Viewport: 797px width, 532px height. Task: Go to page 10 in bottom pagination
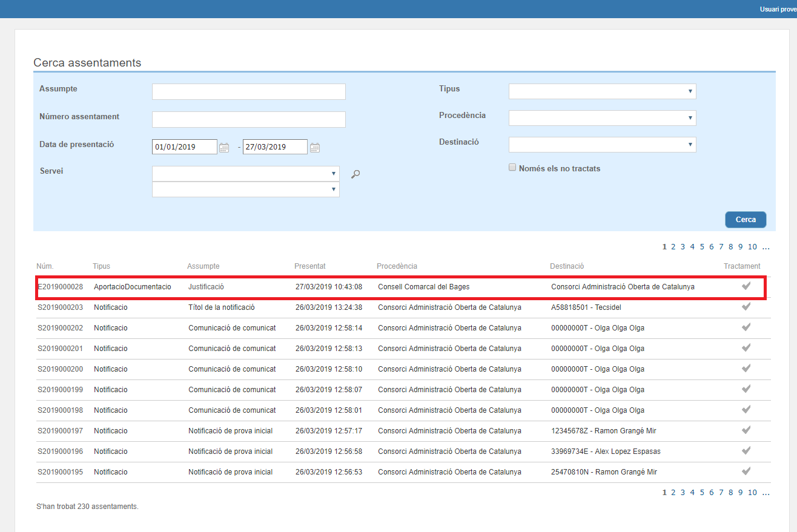click(x=752, y=493)
